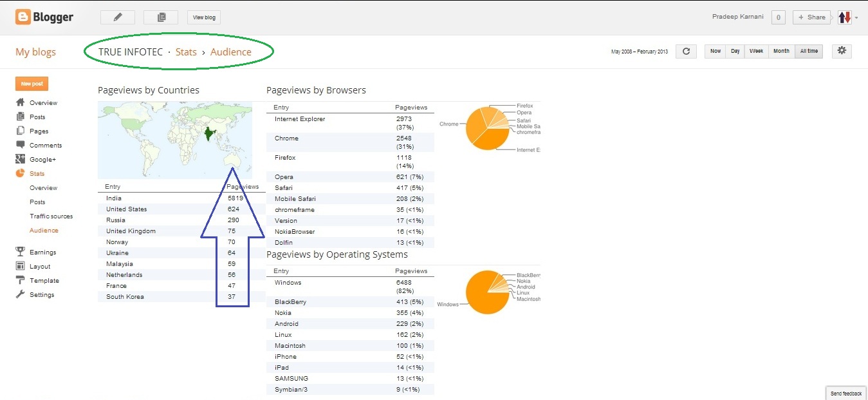Click the Mobile Safari browser row
The width and height of the screenshot is (868, 400).
point(350,199)
